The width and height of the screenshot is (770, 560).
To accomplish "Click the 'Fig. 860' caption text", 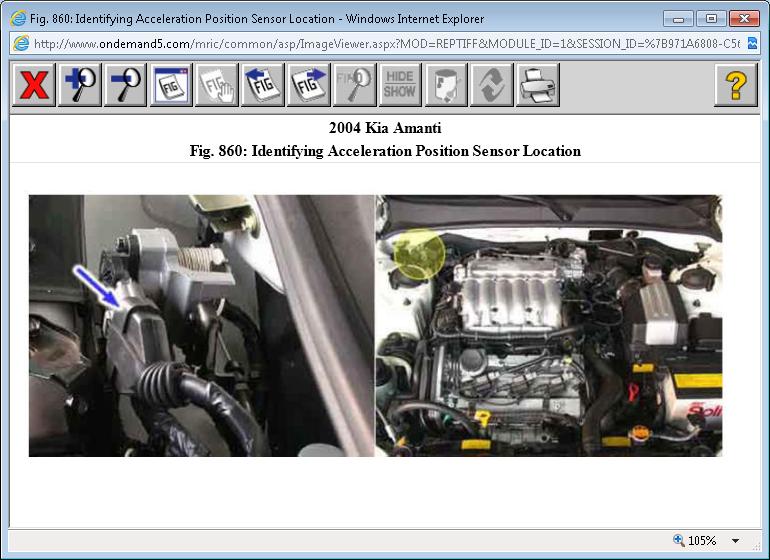I will [x=385, y=151].
